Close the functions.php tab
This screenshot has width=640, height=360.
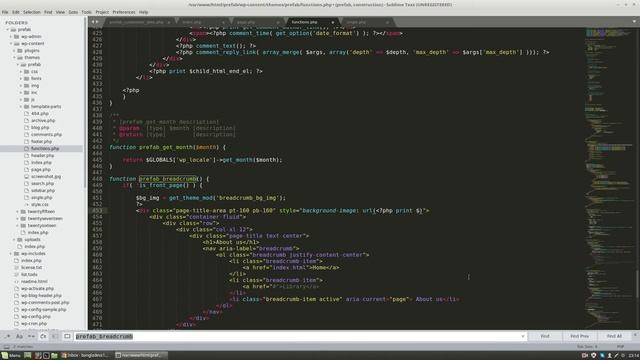(333, 22)
